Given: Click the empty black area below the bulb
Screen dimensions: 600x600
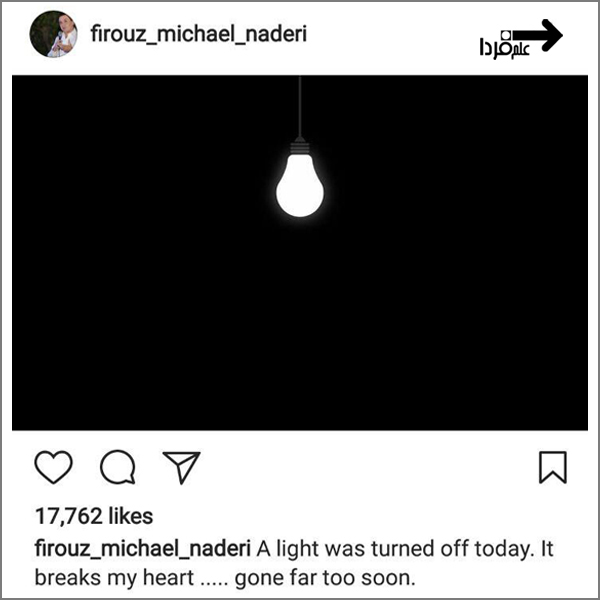Looking at the screenshot, I should click(299, 330).
